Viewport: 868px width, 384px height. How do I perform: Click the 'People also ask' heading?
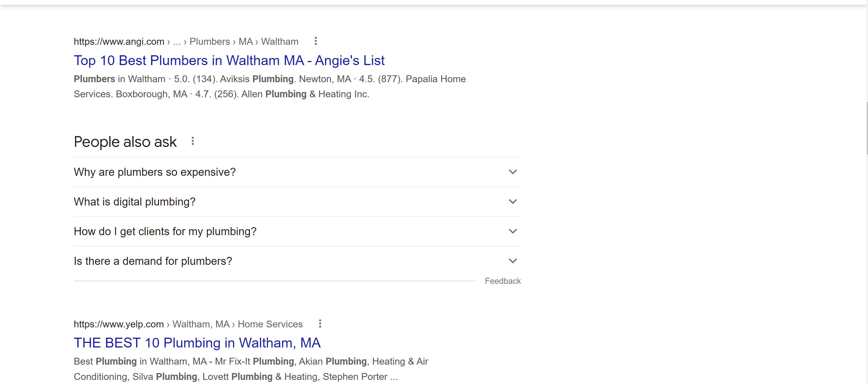125,142
